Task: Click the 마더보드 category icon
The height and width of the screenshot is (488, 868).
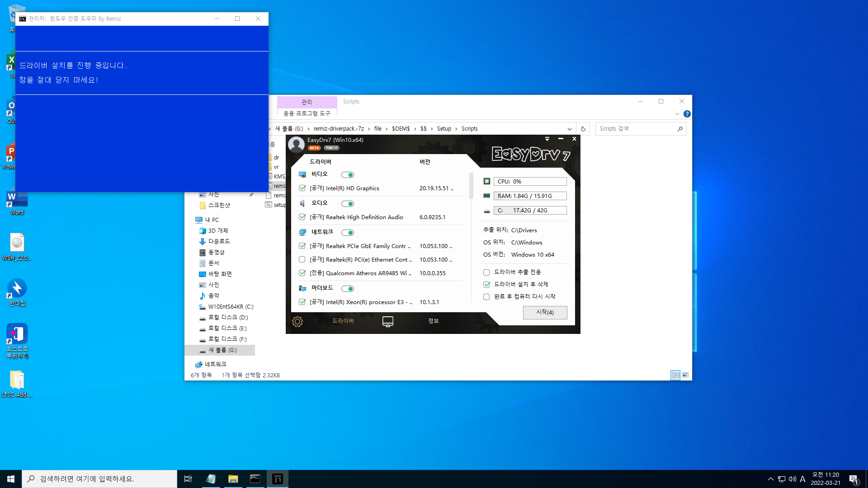Action: [302, 288]
